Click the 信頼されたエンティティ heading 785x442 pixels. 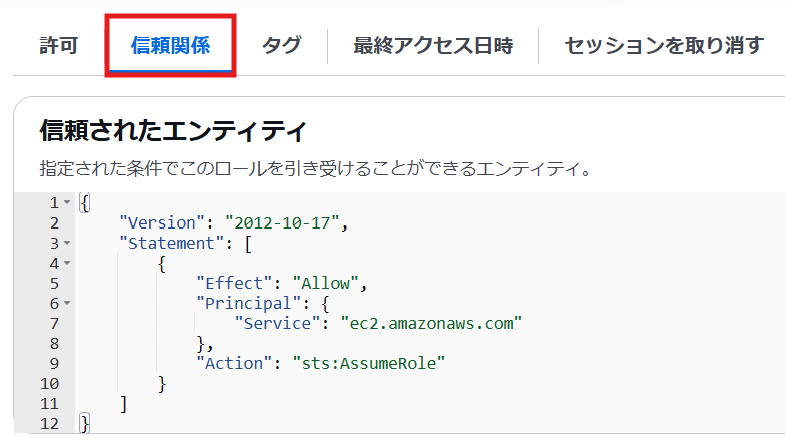(172, 130)
